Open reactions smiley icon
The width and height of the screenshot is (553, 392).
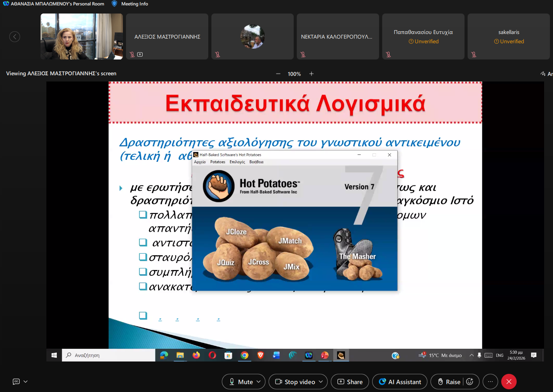coord(470,382)
